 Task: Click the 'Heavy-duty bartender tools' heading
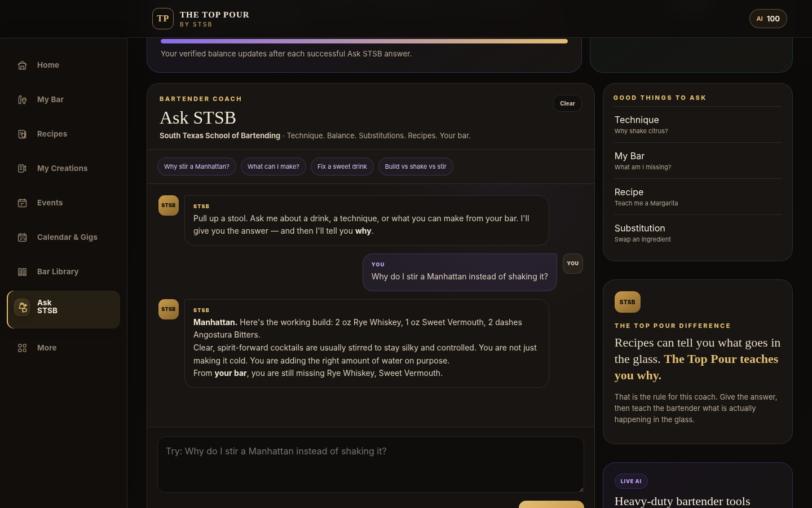(x=682, y=501)
